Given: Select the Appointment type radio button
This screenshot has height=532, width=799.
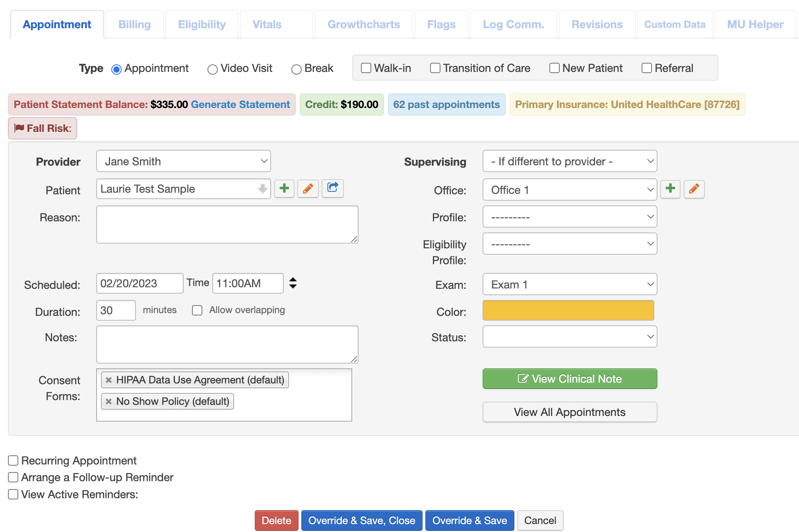Looking at the screenshot, I should (116, 70).
